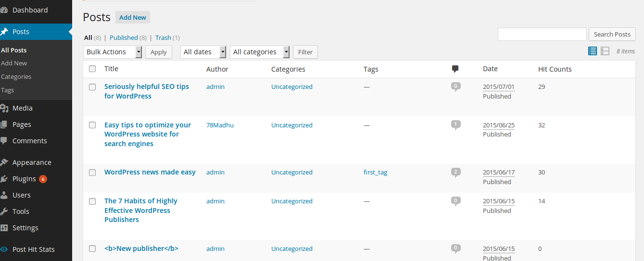Open the first_tag tag link
This screenshot has height=261, width=644.
pyautogui.click(x=375, y=172)
